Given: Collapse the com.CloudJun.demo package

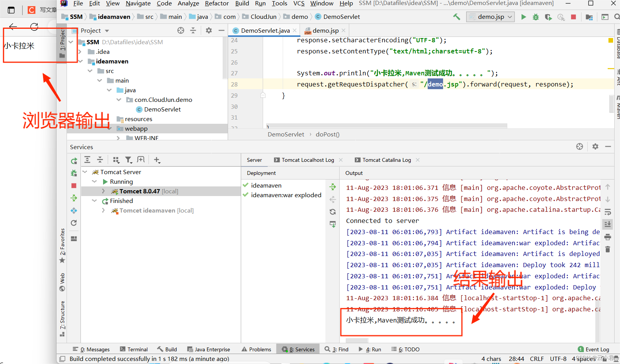Looking at the screenshot, I should tap(119, 100).
